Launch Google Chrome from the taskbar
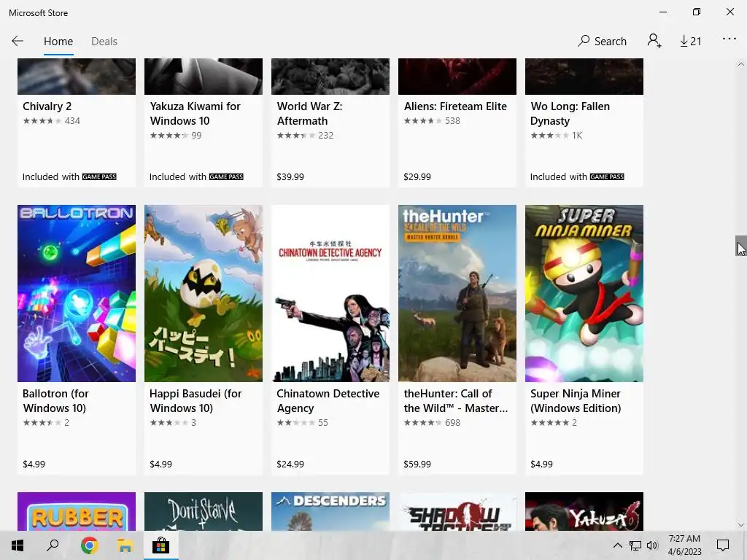 [89, 545]
